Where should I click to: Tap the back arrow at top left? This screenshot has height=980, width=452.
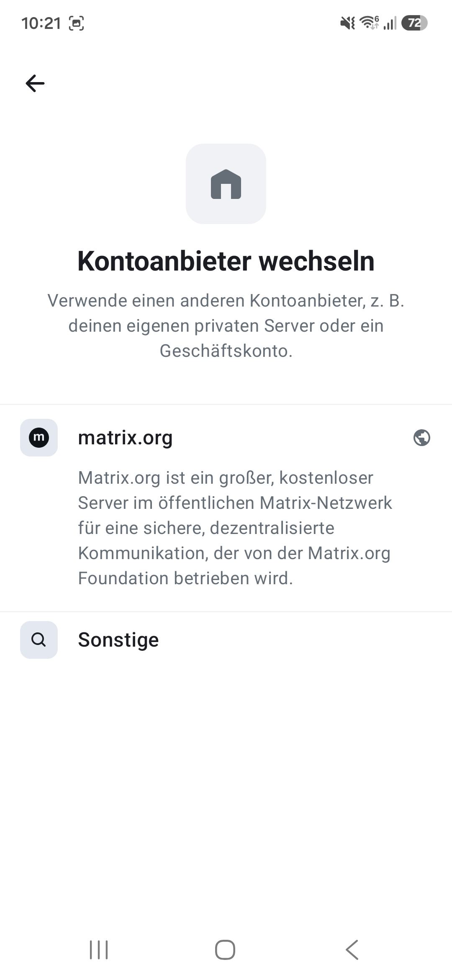(35, 83)
